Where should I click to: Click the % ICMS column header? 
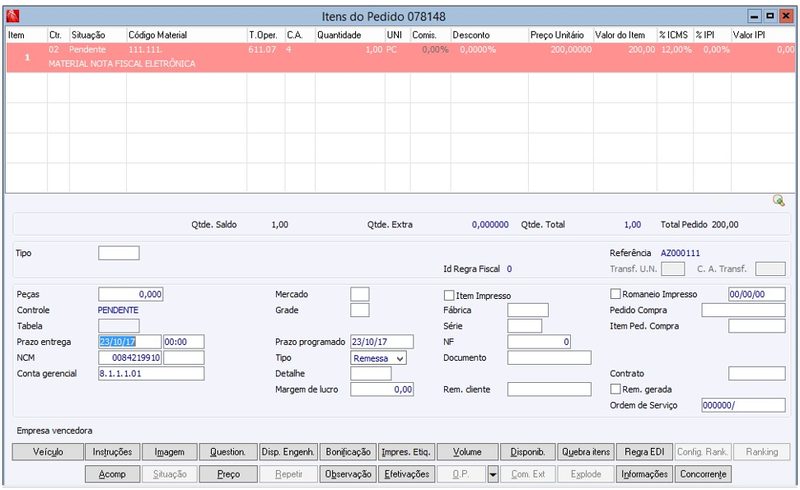click(674, 35)
